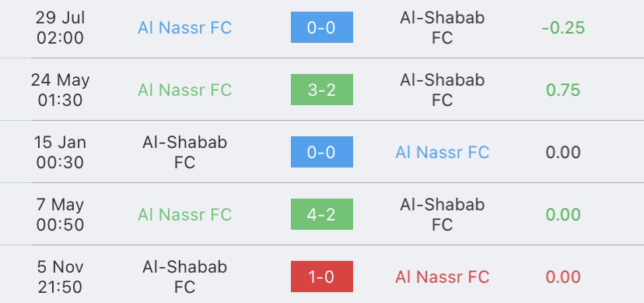Screen dimensions: 644x303
Task: Open the green 3-2 score box
Action: coord(321,90)
